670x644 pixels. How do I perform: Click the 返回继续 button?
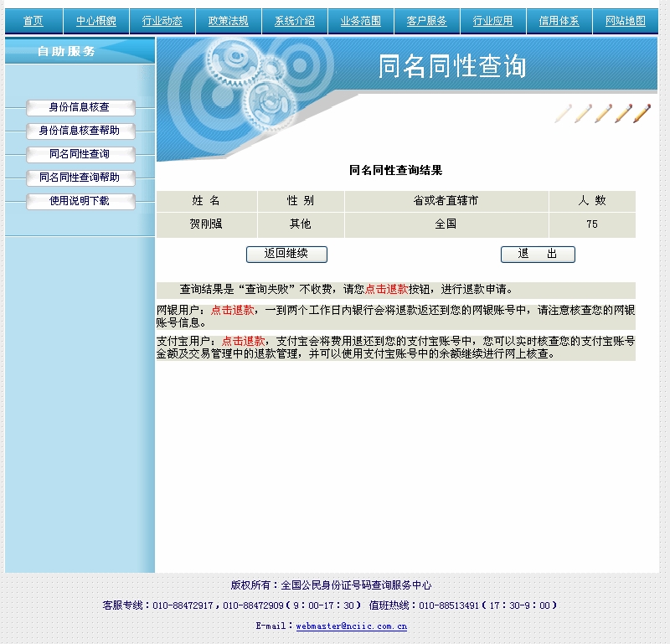pos(286,254)
